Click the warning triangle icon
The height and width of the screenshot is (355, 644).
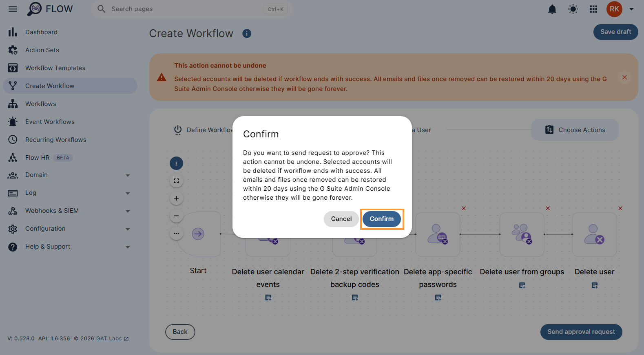click(162, 77)
